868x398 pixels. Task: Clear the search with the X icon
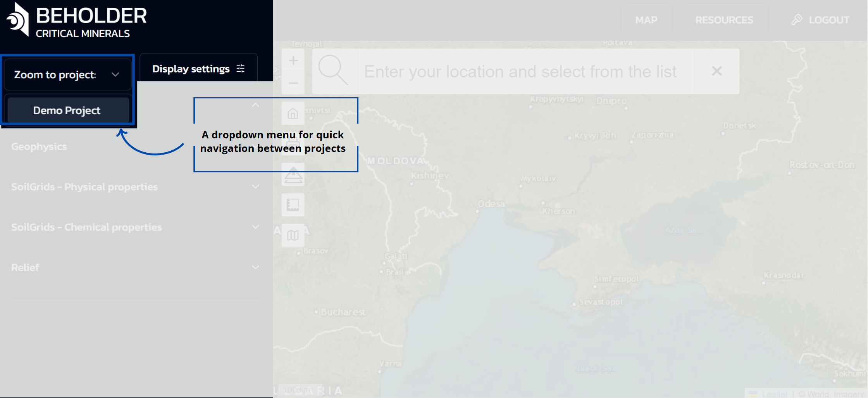[716, 71]
